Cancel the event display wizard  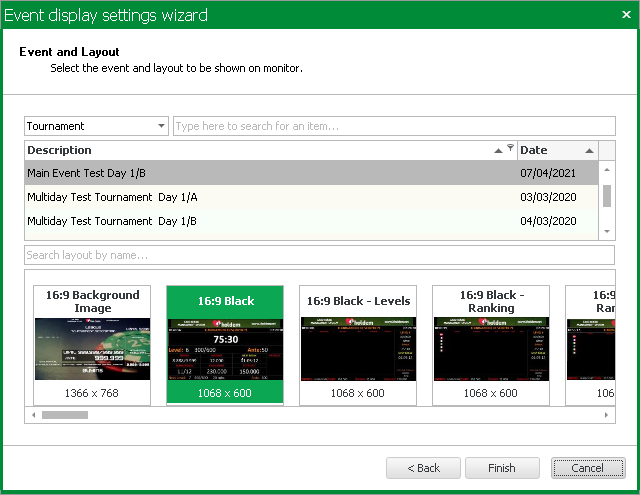588,468
